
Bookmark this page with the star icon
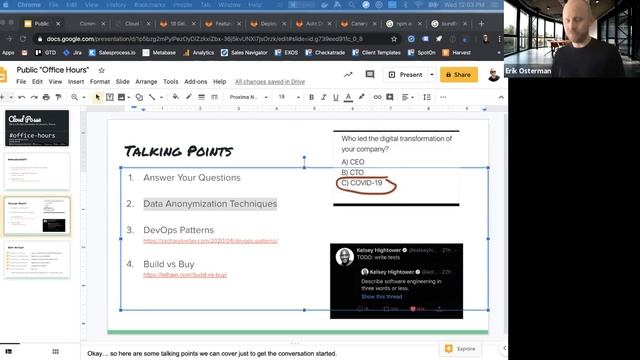click(x=394, y=39)
